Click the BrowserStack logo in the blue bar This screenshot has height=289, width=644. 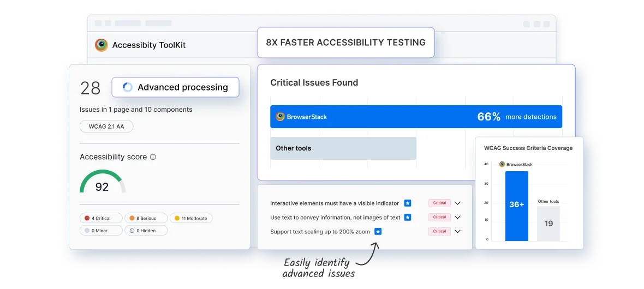280,117
